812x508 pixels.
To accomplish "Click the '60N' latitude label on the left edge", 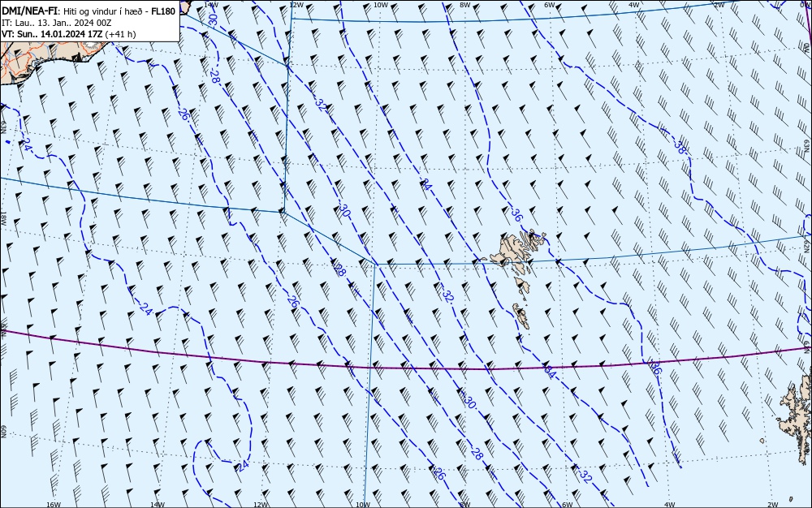I will tap(3, 432).
